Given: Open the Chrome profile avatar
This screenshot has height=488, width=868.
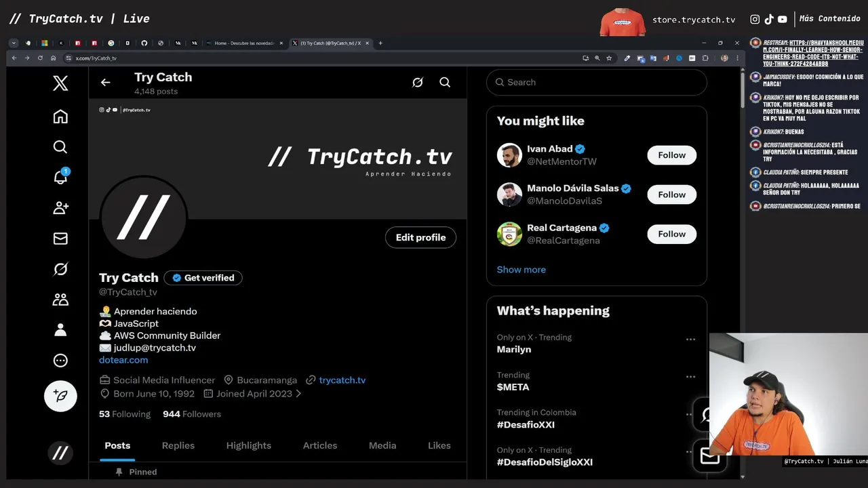Looking at the screenshot, I should click(724, 58).
